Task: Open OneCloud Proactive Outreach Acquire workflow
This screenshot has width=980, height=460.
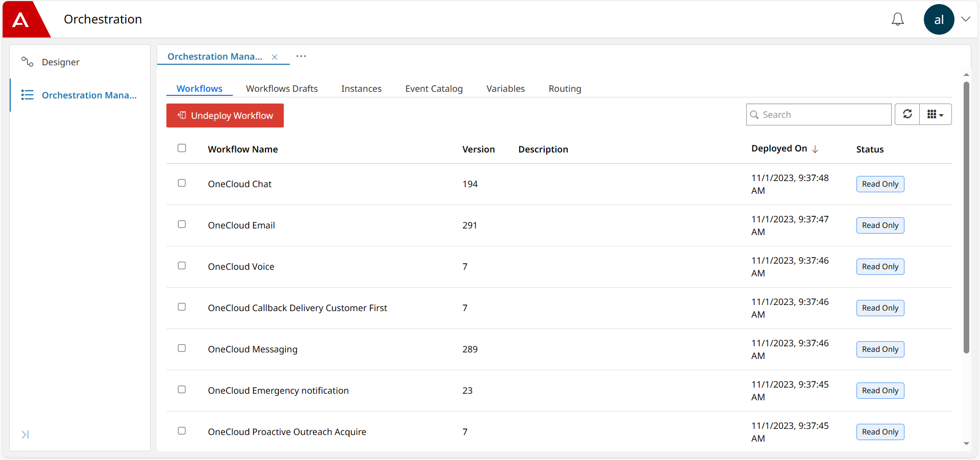Action: pyautogui.click(x=287, y=432)
